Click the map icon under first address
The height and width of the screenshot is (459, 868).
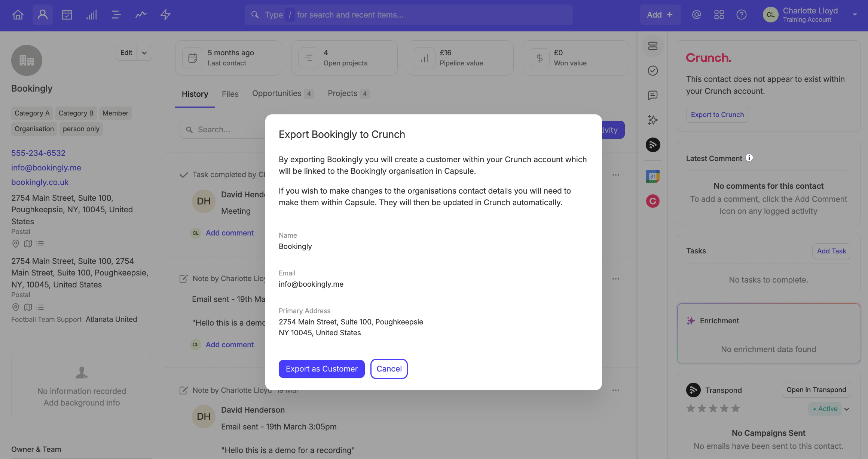[x=28, y=244]
